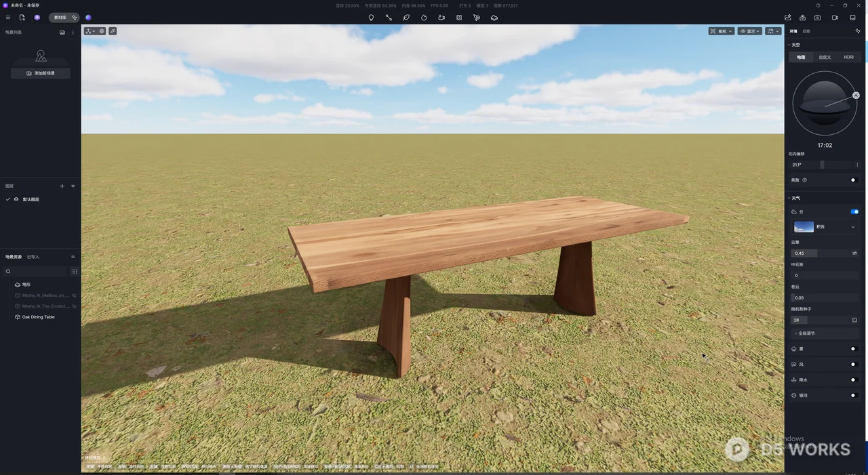
Task: Click add scene icon in 场景列表 header
Action: click(62, 33)
